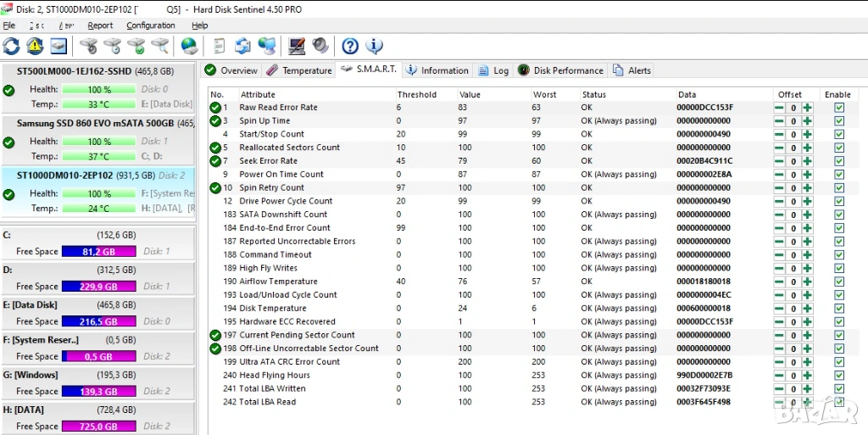The height and width of the screenshot is (435, 868).
Task: Click the C: drive free space bar
Action: [x=98, y=252]
